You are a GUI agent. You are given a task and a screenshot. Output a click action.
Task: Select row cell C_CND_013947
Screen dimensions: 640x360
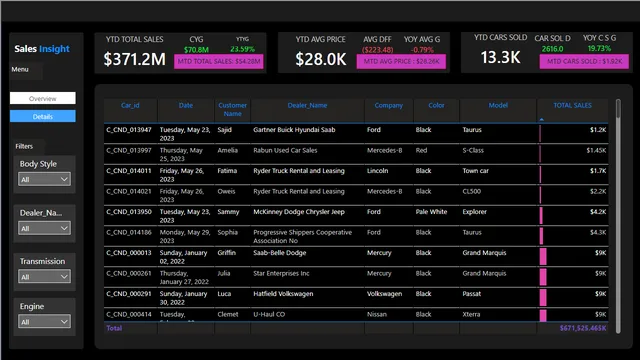[129, 130]
